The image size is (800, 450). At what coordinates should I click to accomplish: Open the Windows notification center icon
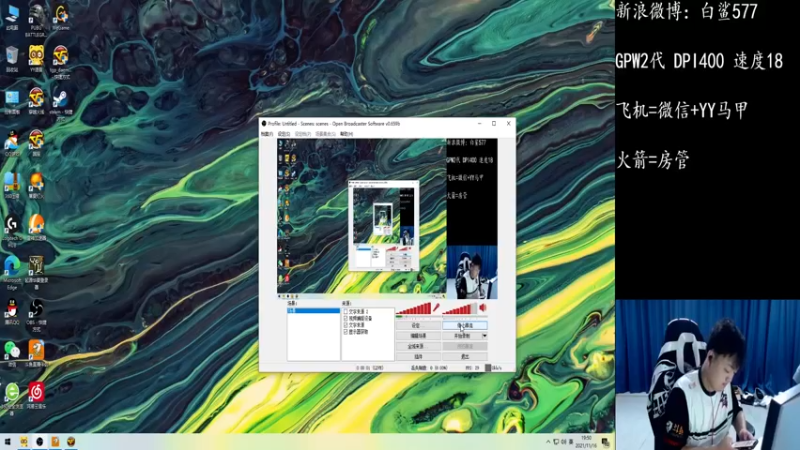[606, 442]
